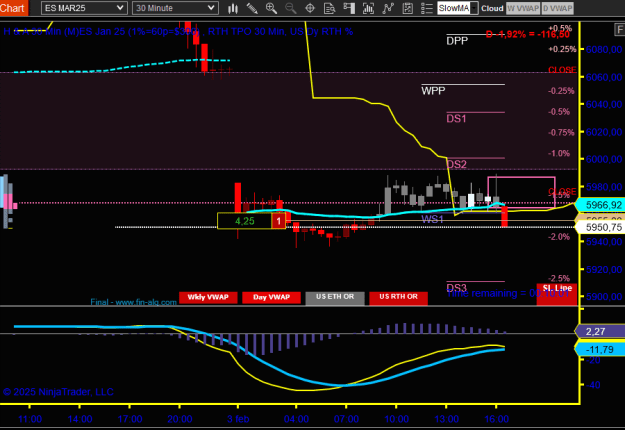625x430 pixels.
Task: Open the drawing tools pencil icon
Action: pos(252,8)
